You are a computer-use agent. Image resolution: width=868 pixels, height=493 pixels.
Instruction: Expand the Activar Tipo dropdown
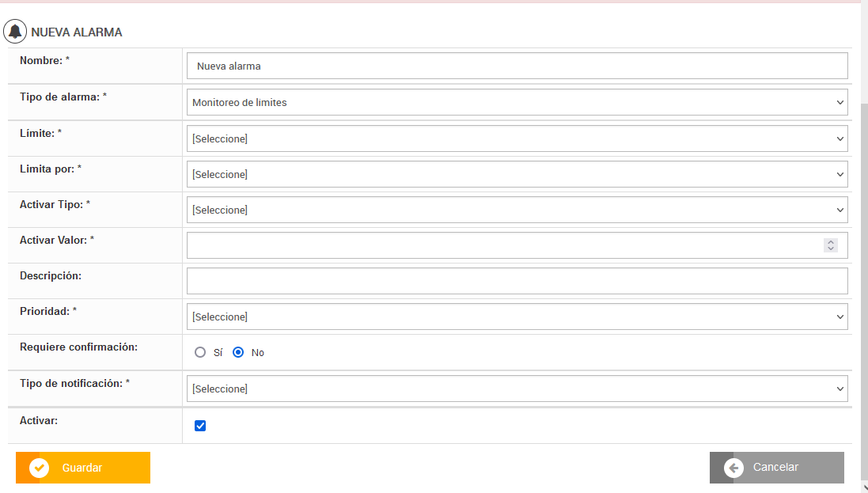point(517,210)
